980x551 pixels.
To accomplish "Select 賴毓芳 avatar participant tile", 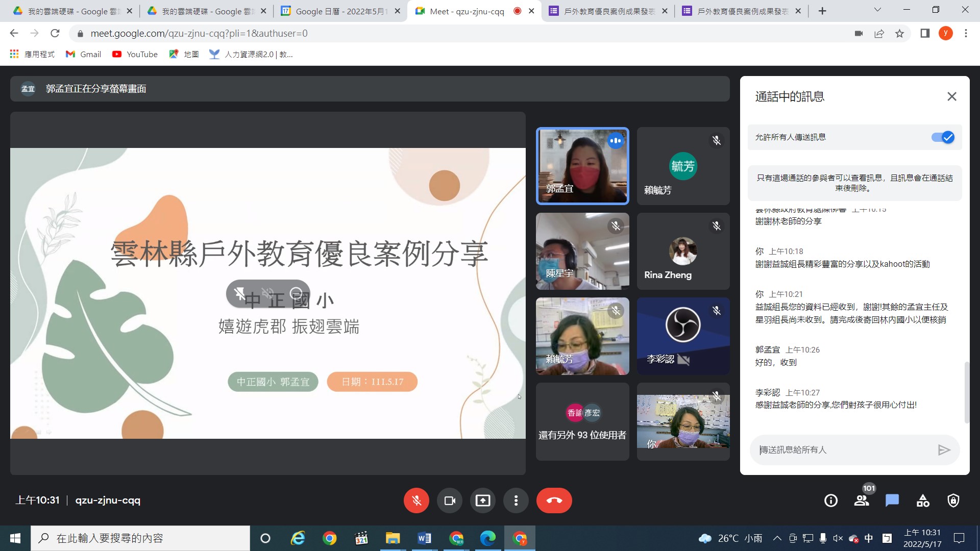I will pyautogui.click(x=683, y=166).
